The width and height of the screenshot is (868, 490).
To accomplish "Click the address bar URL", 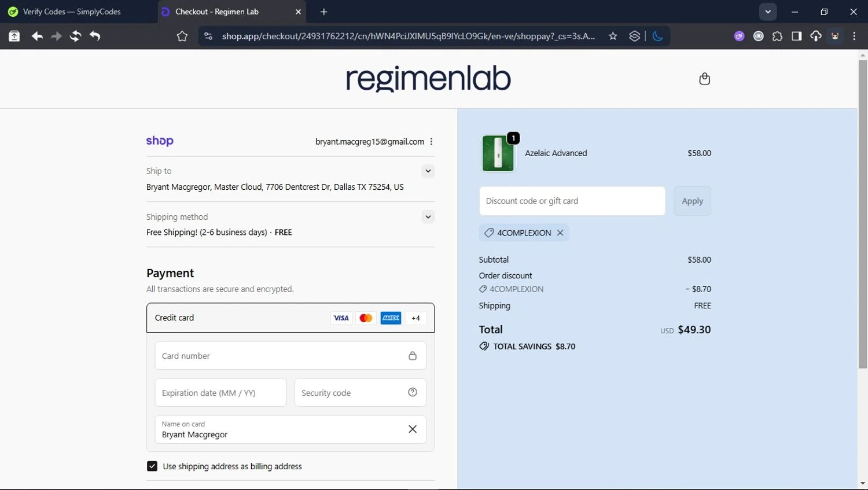I will click(x=408, y=36).
